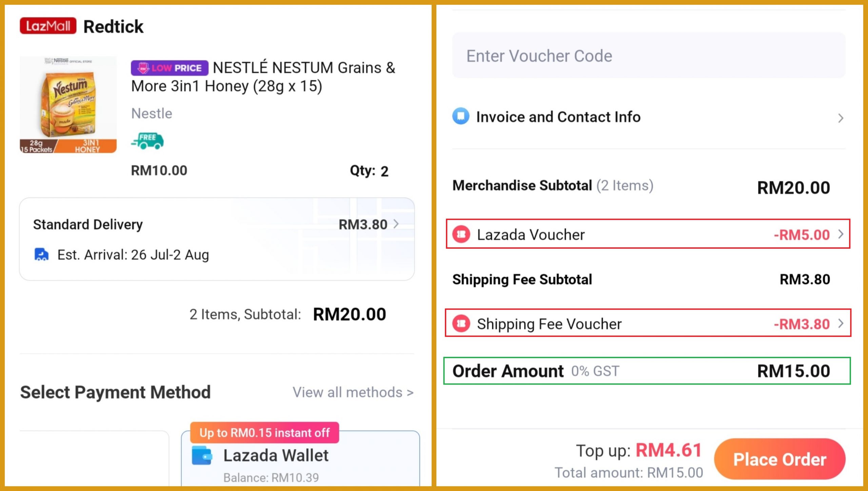Viewport: 868px width, 491px height.
Task: Click the Lazada Voucher -RM5.00 amount
Action: 802,235
